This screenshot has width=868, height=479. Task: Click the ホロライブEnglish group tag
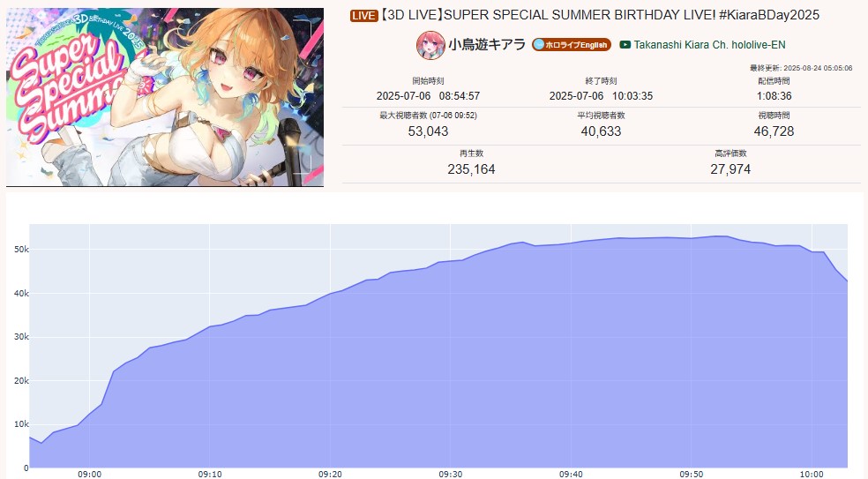(572, 45)
